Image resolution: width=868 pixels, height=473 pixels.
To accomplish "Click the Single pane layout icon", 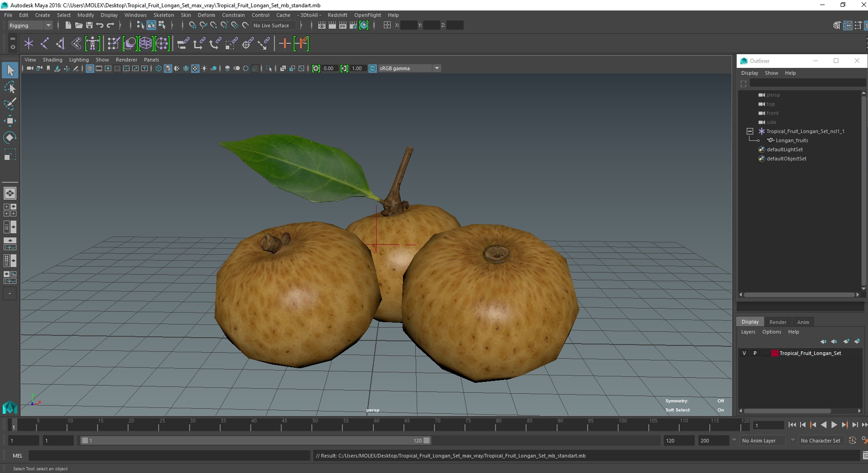I will (10, 193).
